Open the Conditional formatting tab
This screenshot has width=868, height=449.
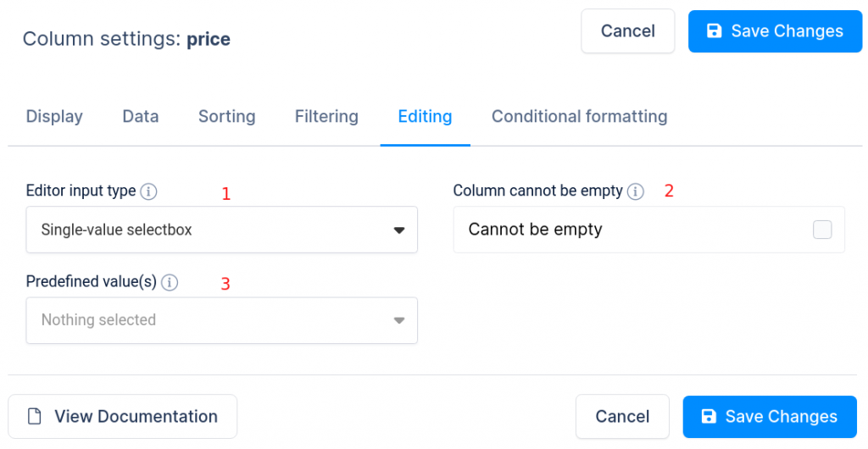click(x=580, y=116)
